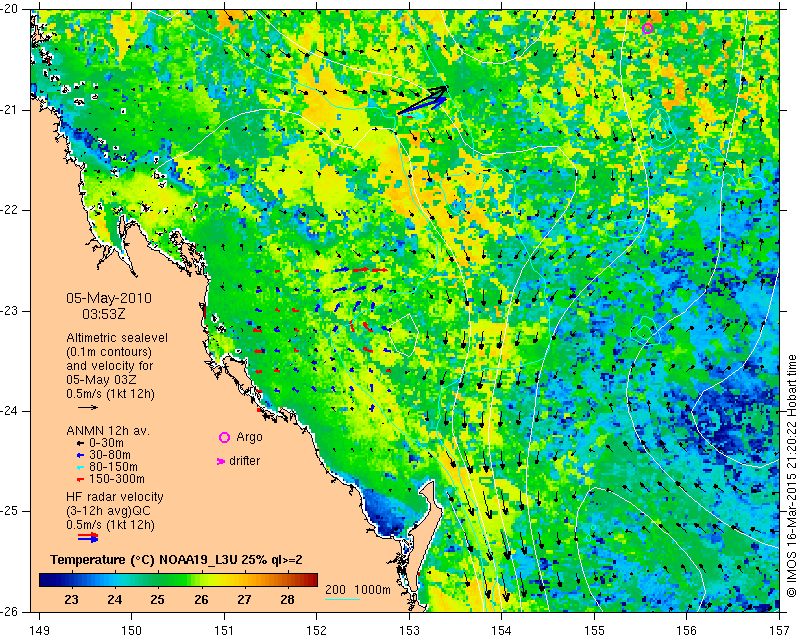Click the longitude axis label 153
Viewport: 800px width, 640px height.
409,630
